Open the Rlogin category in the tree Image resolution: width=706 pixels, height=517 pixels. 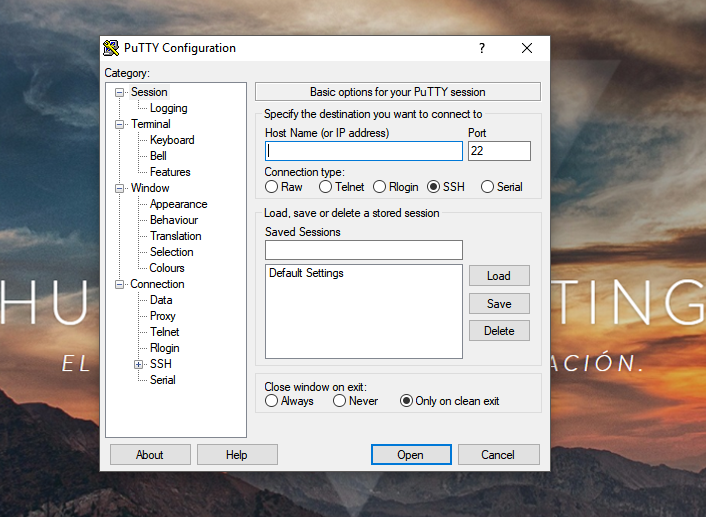click(x=164, y=348)
